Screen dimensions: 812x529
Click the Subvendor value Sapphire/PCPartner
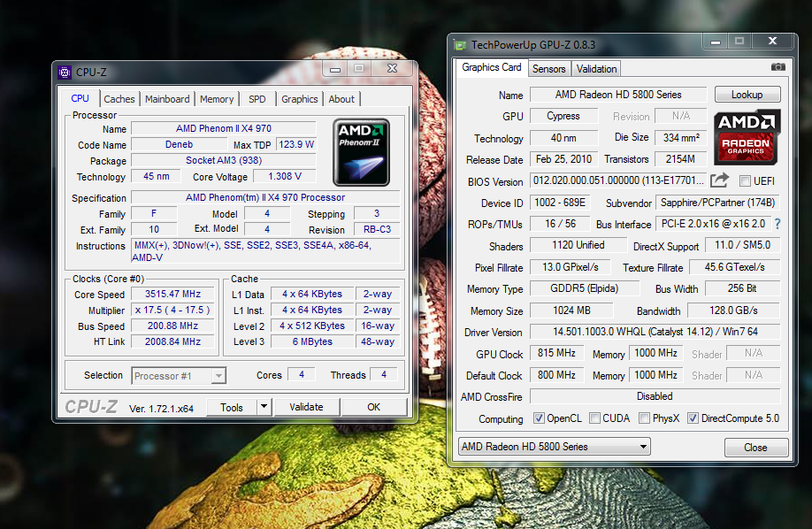(717, 203)
